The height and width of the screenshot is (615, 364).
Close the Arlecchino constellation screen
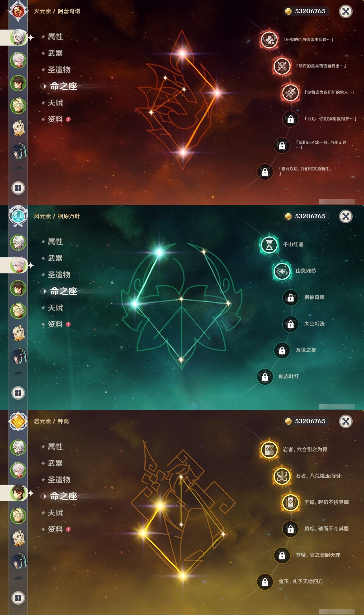[346, 11]
